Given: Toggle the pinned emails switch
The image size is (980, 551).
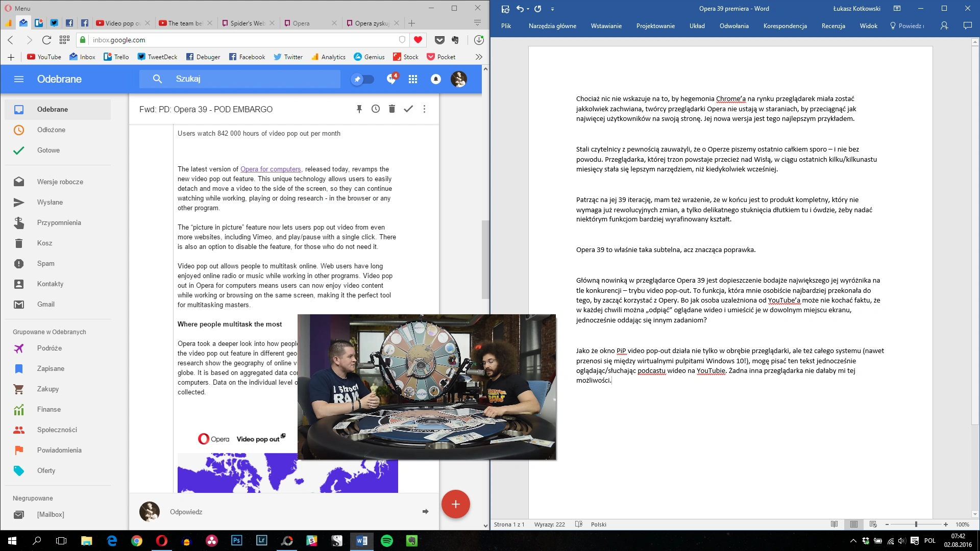Looking at the screenshot, I should pyautogui.click(x=363, y=79).
